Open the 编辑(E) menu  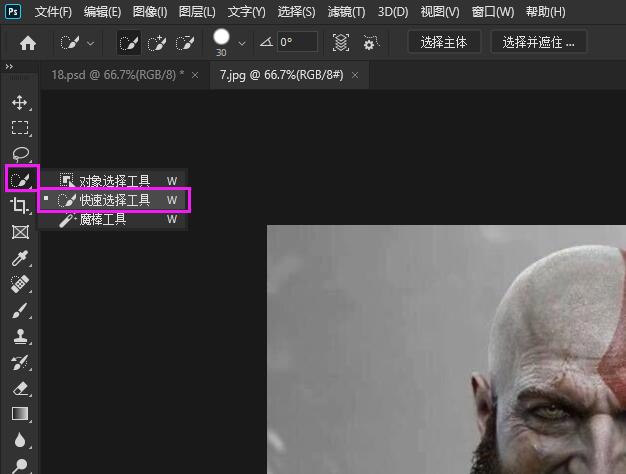[102, 12]
